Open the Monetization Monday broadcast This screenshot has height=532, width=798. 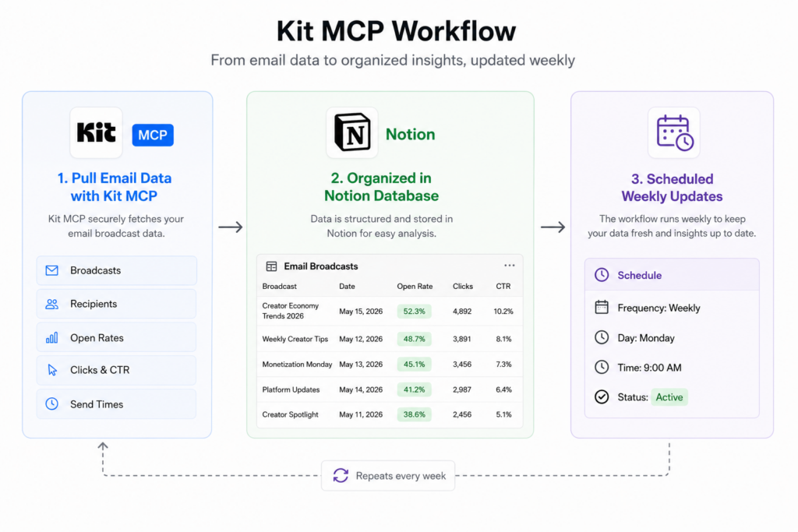pyautogui.click(x=297, y=365)
